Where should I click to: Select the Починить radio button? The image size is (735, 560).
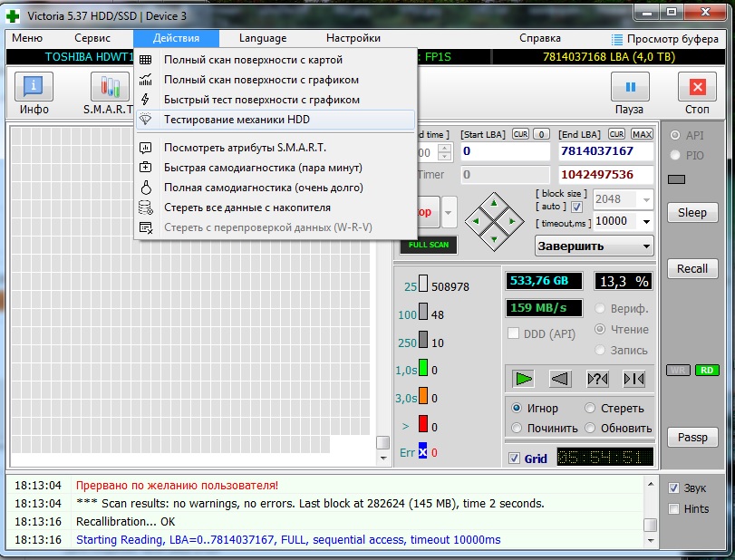pyautogui.click(x=517, y=428)
